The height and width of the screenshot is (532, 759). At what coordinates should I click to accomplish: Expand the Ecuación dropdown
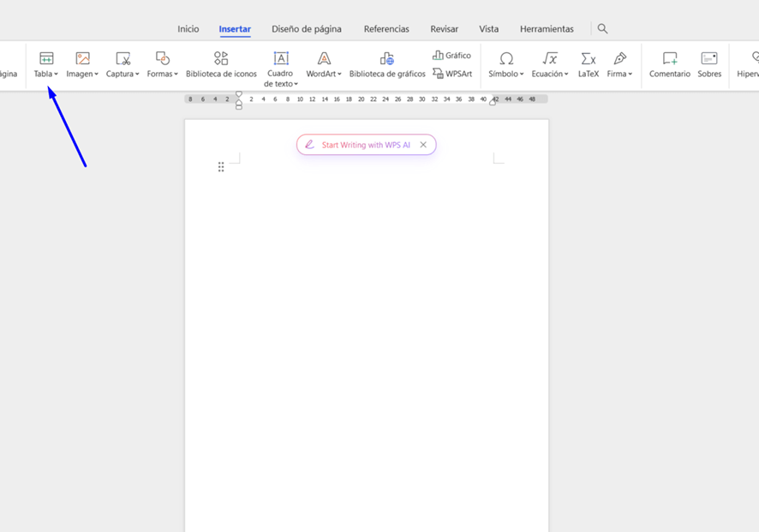pyautogui.click(x=566, y=75)
